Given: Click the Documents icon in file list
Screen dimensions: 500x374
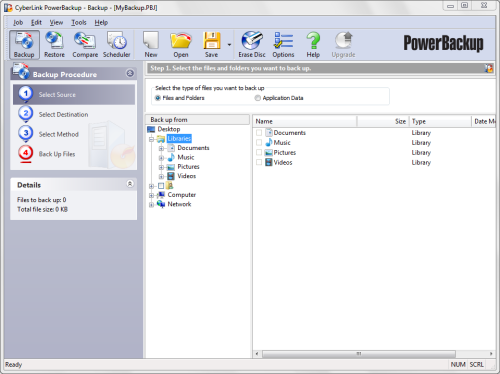Looking at the screenshot, I should (269, 132).
